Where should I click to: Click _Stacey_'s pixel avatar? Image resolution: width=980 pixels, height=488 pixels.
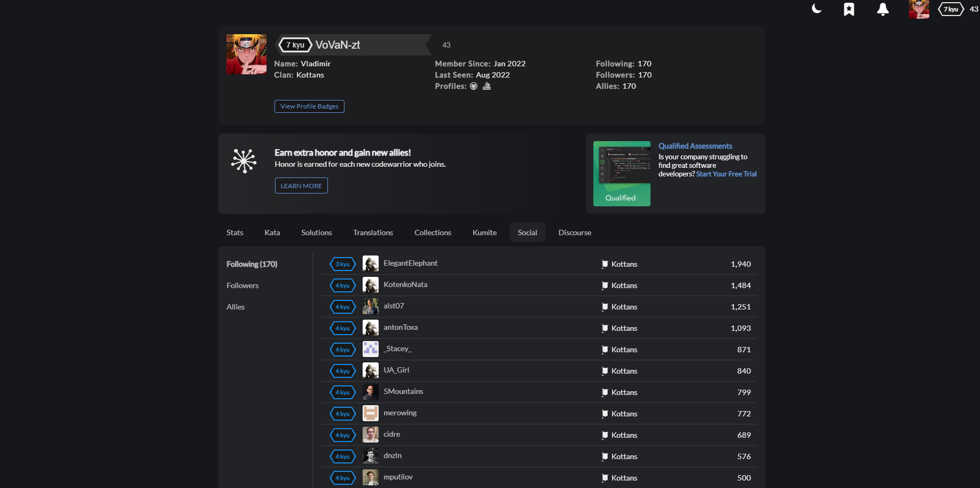pos(371,349)
